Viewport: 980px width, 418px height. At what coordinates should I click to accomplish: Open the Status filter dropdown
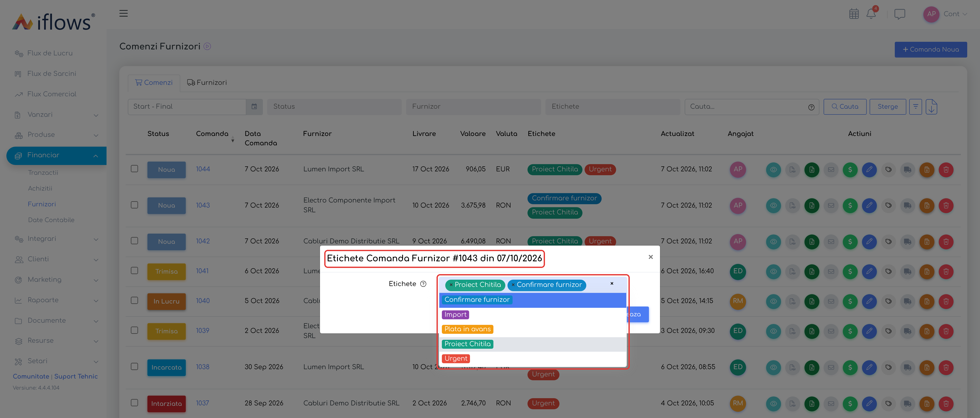334,107
